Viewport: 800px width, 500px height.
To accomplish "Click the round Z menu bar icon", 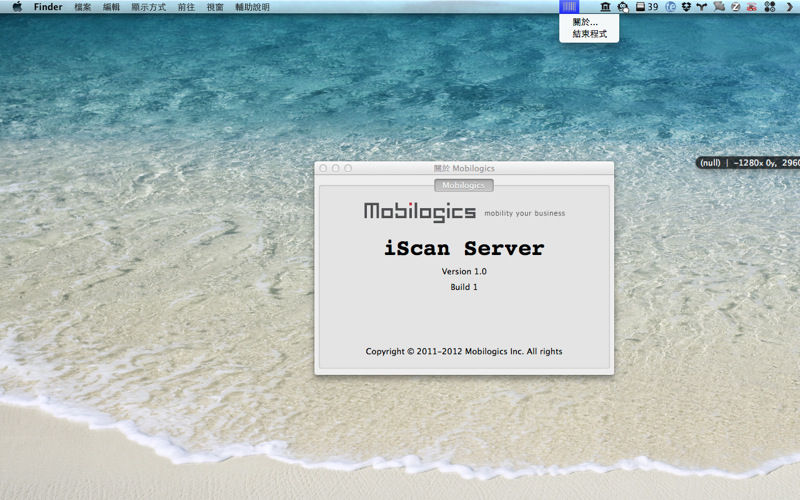I will (x=735, y=7).
